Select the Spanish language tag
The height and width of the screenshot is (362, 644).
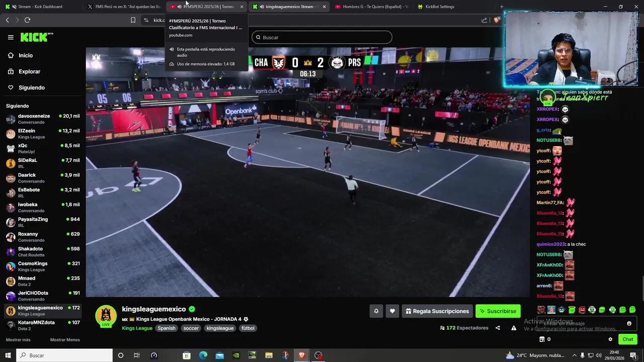coord(167,328)
